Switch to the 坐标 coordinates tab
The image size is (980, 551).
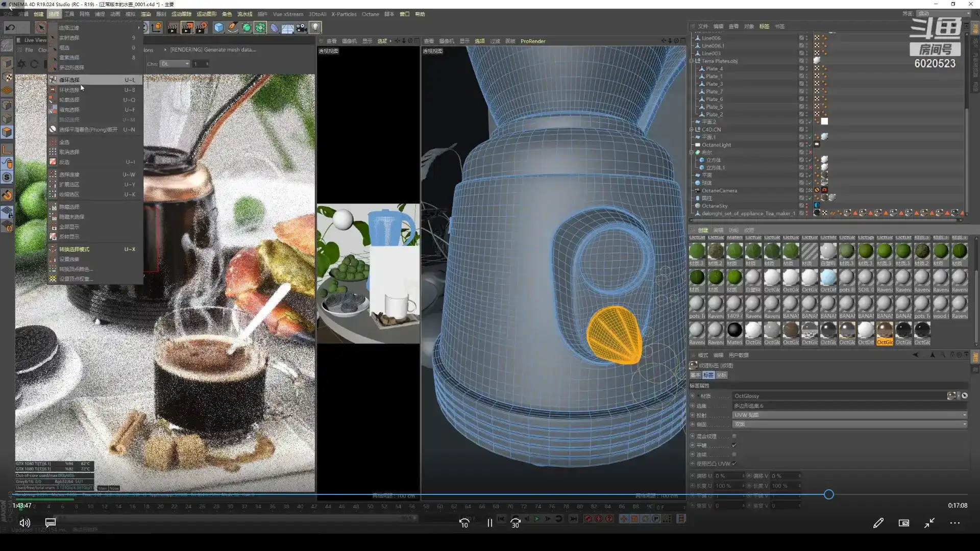coord(721,375)
